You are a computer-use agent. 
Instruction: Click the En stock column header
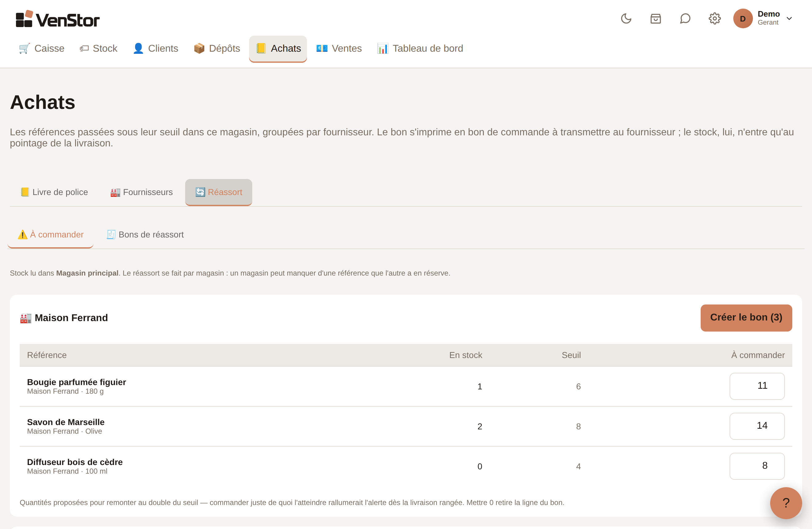coord(465,355)
